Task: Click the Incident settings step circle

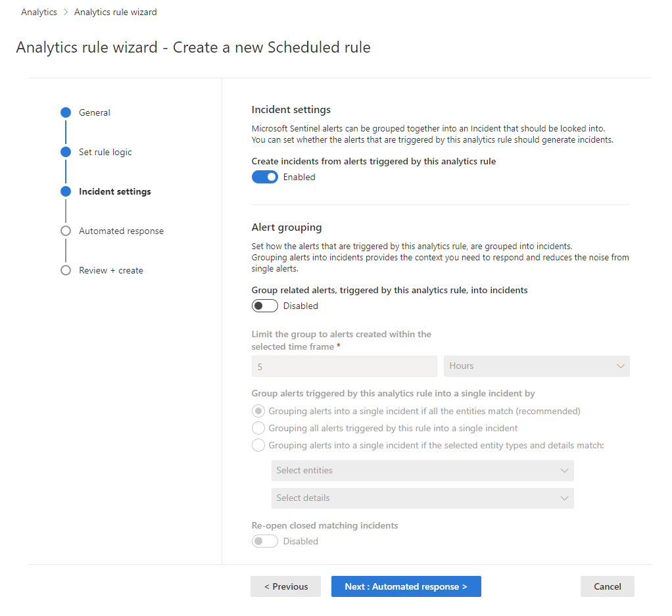Action: point(65,191)
